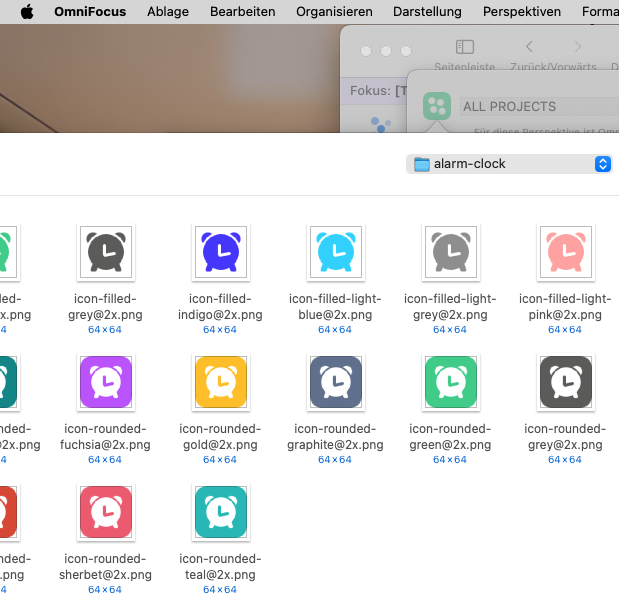Screen dimensions: 619x611
Task: Pick the rounded graphite alarm clock icon
Action: (335, 382)
